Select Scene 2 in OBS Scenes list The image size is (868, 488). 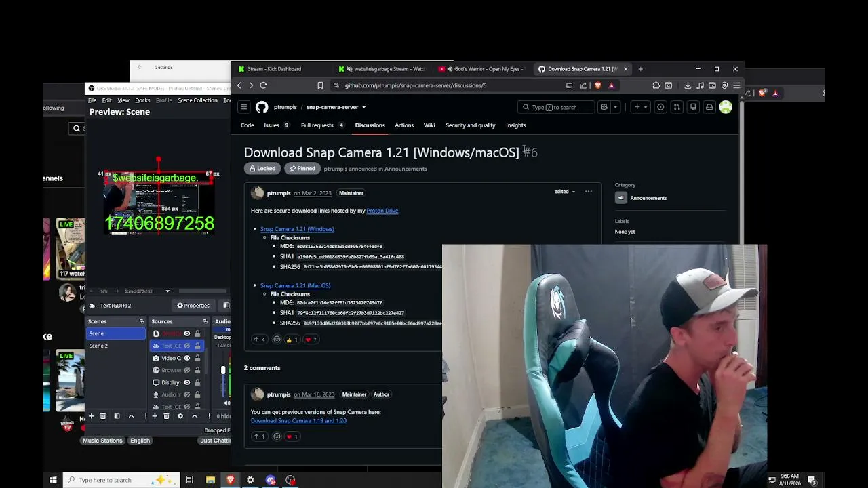click(115, 346)
